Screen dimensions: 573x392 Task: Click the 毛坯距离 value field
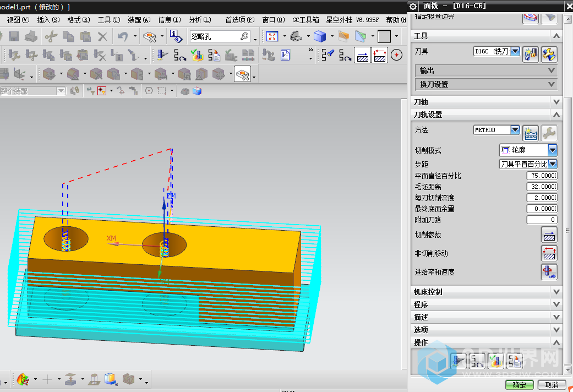[x=542, y=187]
